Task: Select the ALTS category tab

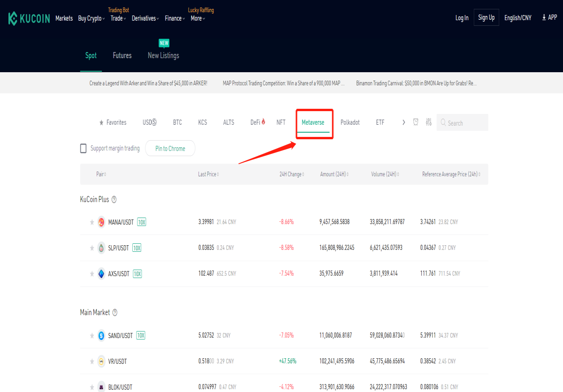Action: pyautogui.click(x=228, y=122)
